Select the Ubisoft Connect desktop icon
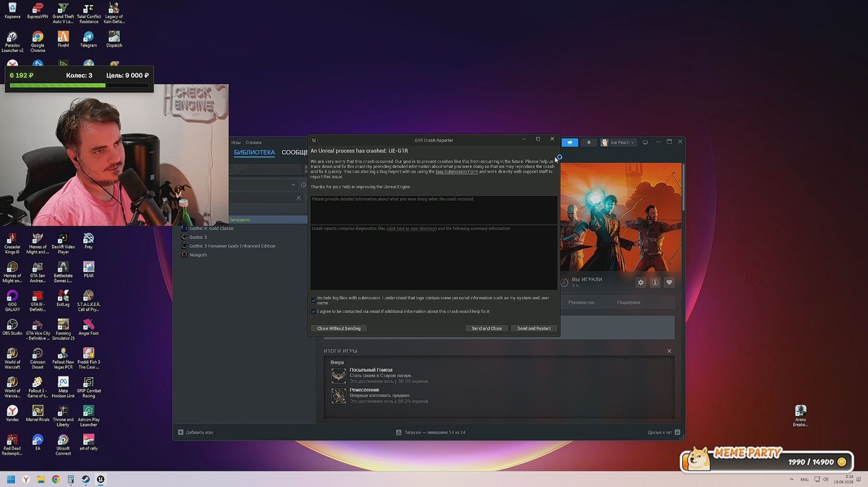868x487 pixels. pyautogui.click(x=63, y=445)
